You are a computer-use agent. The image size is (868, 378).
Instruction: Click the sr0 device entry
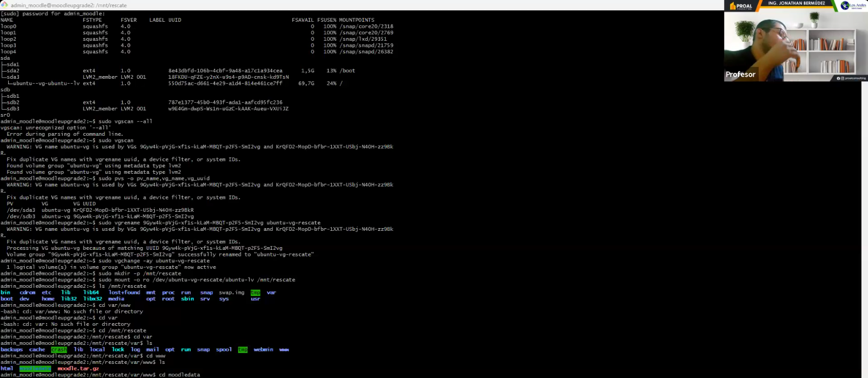(x=5, y=115)
